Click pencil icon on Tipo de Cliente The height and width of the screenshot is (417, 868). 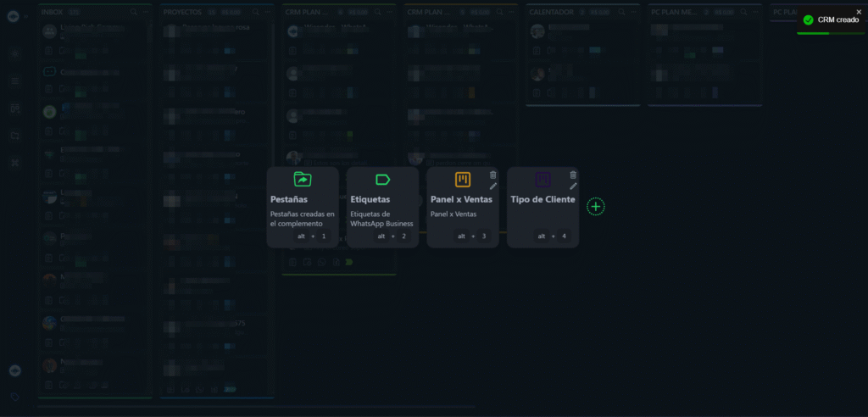click(573, 186)
